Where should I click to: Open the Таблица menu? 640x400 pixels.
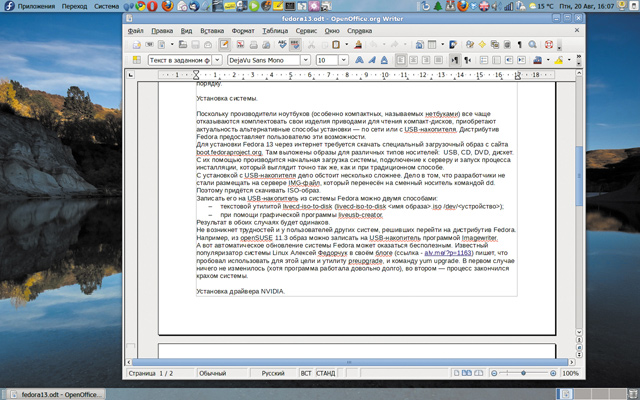[x=275, y=31]
